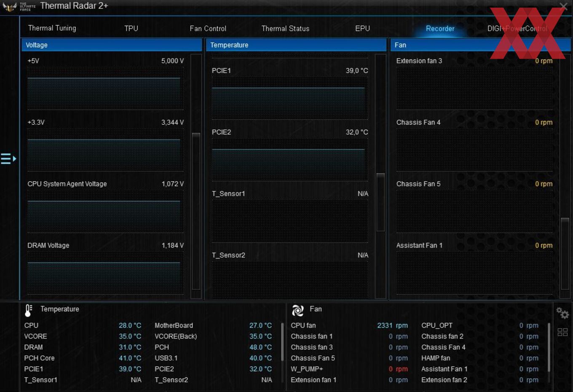Click the Extension fan 2 row
This screenshot has height=392, width=573.
click(x=480, y=380)
